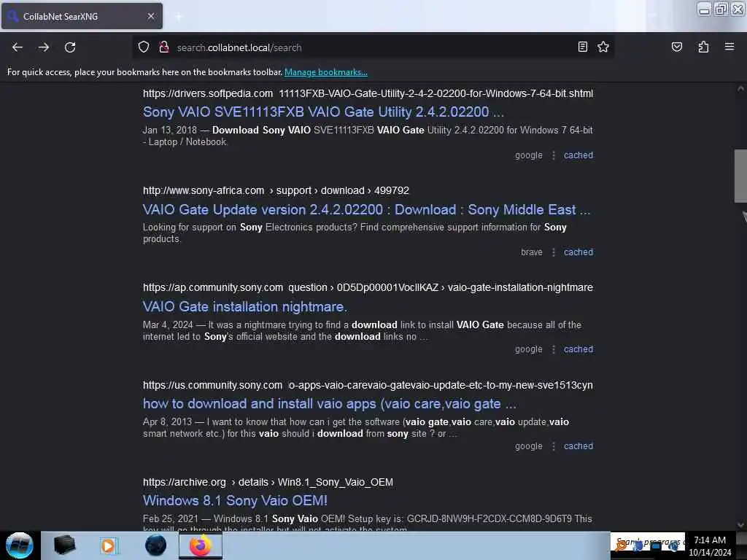Click the softpedia result URL text
This screenshot has height=560, width=747.
[368, 93]
